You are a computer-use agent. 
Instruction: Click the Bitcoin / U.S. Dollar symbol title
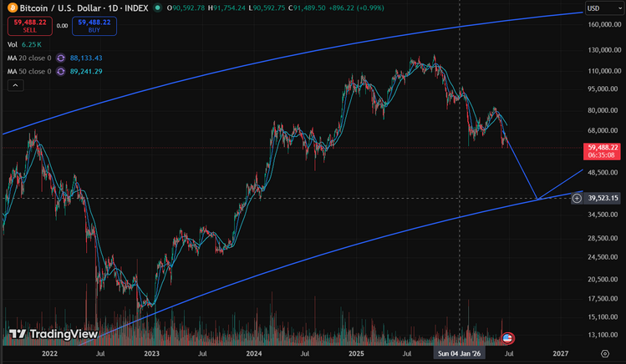click(x=84, y=8)
